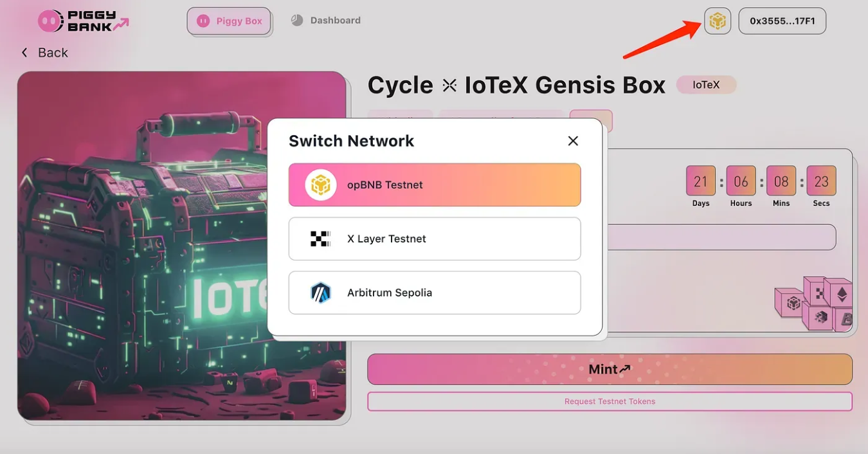Viewport: 868px width, 454px height.
Task: Select Arbitrum Sepolia network option
Action: pos(435,293)
